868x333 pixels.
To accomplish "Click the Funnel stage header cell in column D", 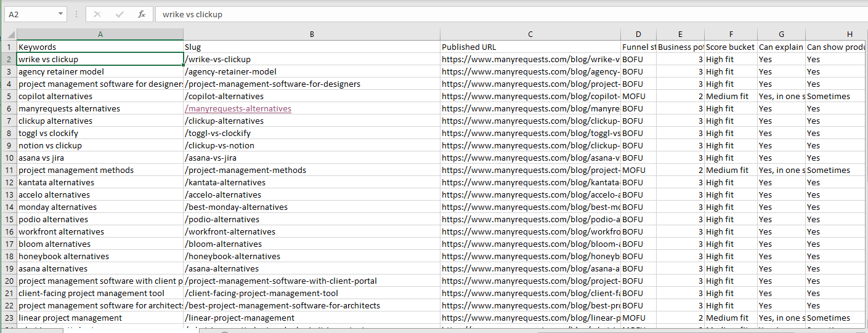I will pos(638,47).
